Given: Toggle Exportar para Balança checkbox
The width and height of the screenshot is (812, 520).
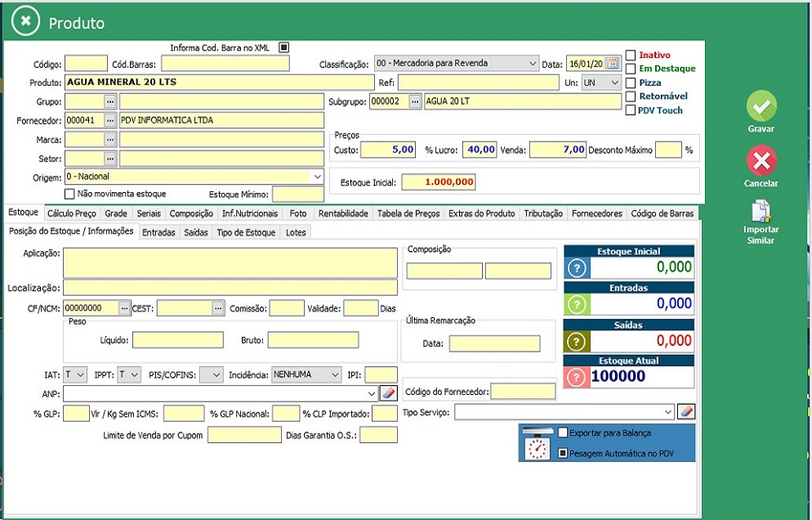Looking at the screenshot, I should [x=563, y=433].
